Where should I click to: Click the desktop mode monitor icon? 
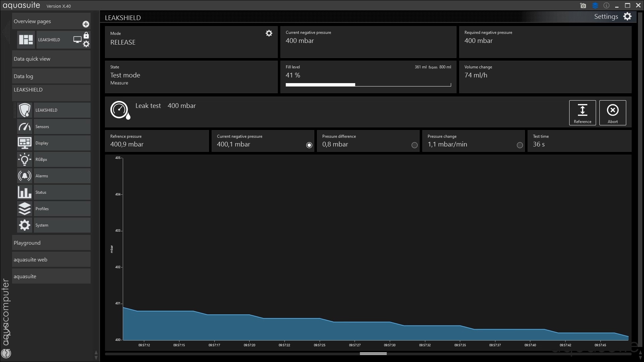tap(77, 40)
